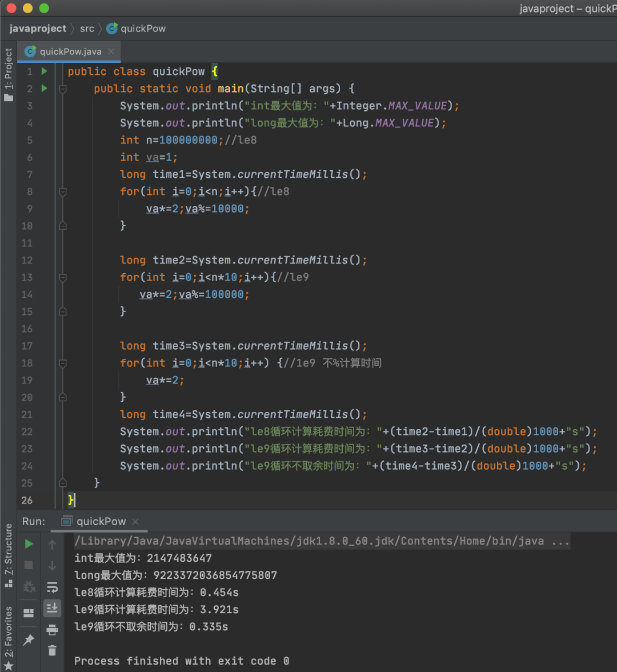
Task: Click the Print console output icon
Action: [53, 630]
